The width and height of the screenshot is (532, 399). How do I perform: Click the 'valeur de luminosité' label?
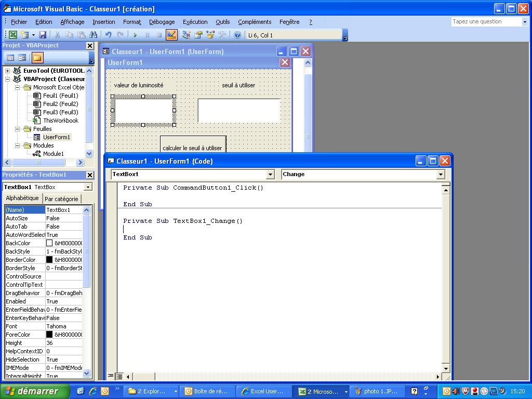point(138,85)
